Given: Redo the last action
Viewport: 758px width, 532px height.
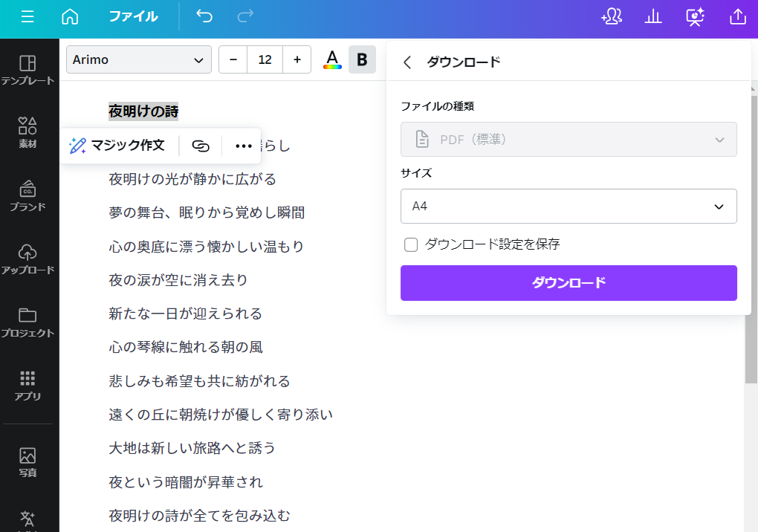Looking at the screenshot, I should click(245, 16).
